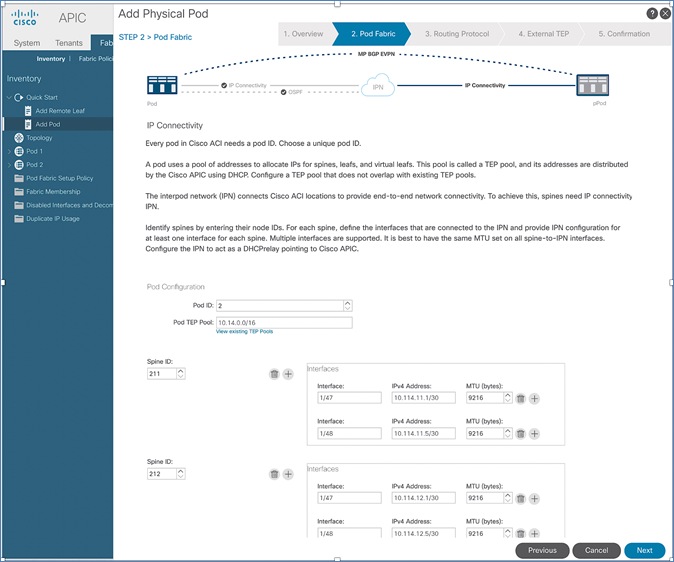
Task: Add a spine using plus next to 211
Action: [x=288, y=374]
